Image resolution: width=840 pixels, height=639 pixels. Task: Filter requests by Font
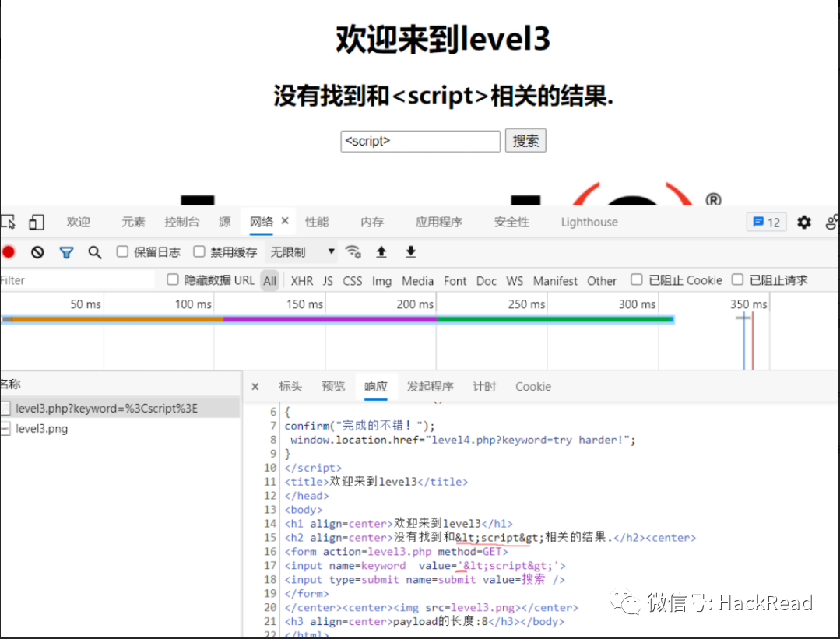point(455,281)
